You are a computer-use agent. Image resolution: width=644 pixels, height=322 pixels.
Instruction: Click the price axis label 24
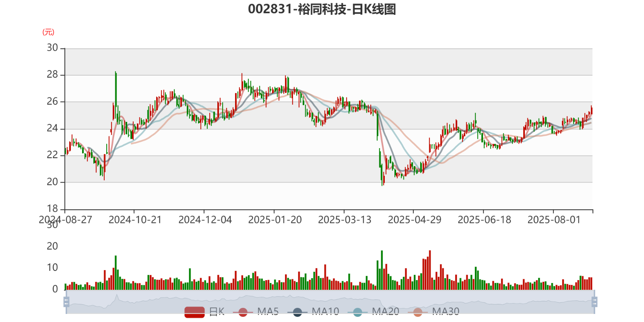click(52, 128)
